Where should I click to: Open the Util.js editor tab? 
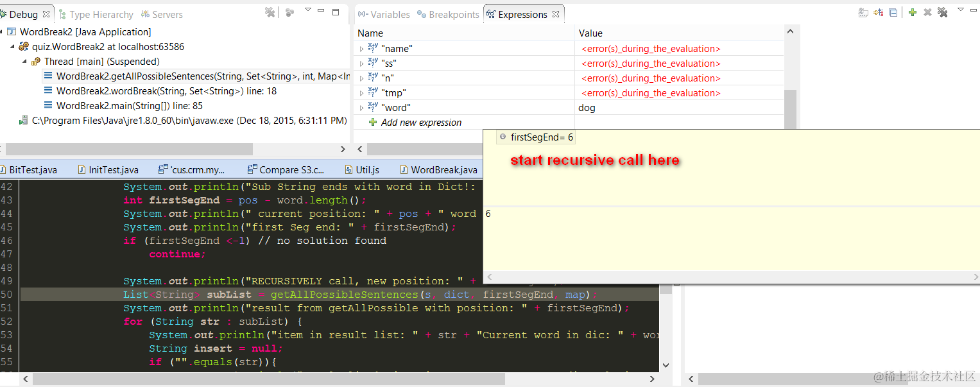coord(362,169)
